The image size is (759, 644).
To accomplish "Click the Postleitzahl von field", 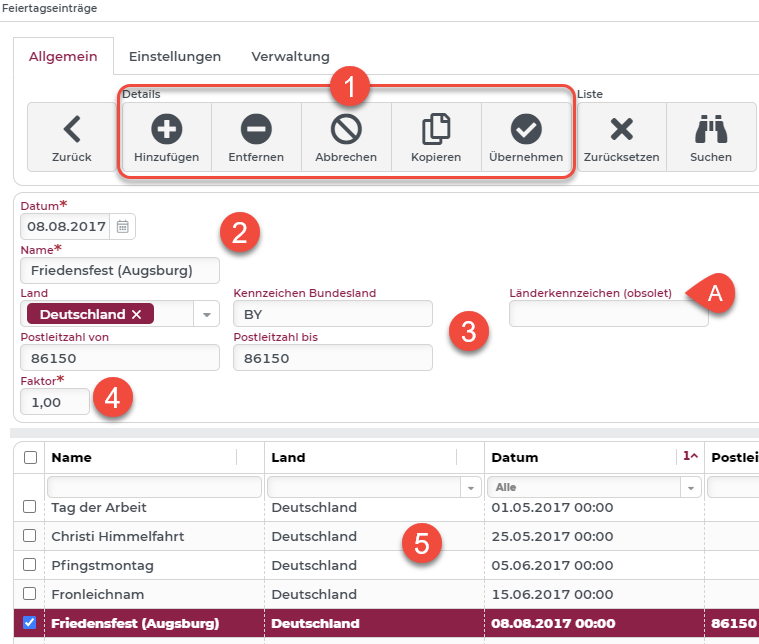I will tap(120, 358).
